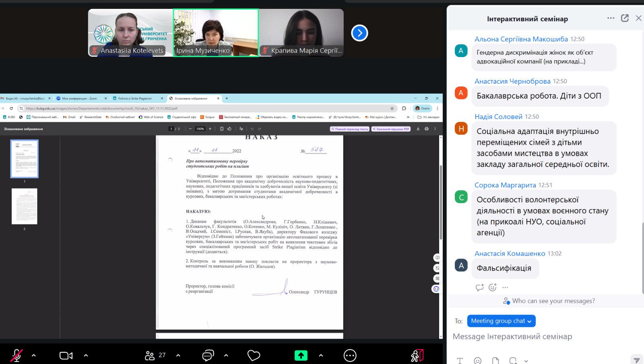Expand audio options arrow beside microphone
This screenshot has width=644, height=364.
pos(34,356)
